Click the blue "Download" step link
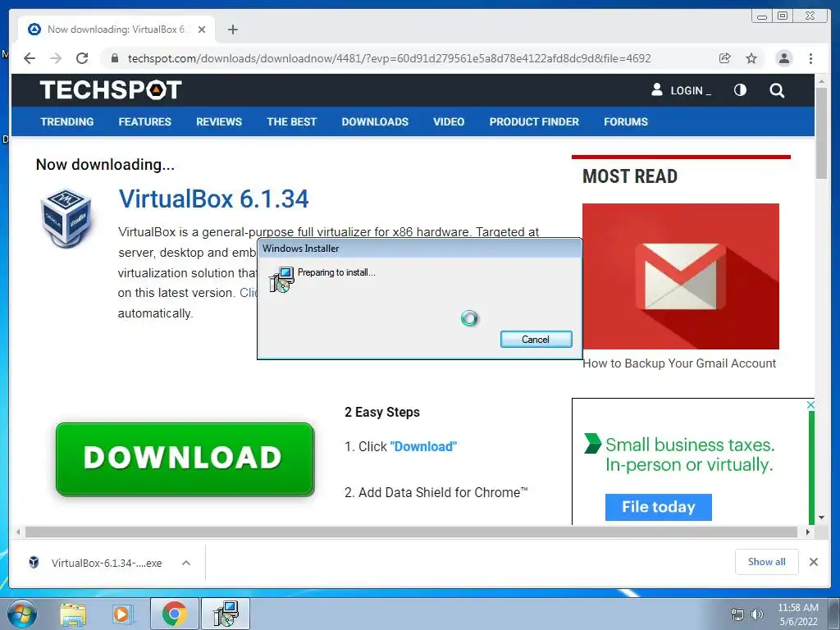Screen dimensions: 840x630 [423, 446]
